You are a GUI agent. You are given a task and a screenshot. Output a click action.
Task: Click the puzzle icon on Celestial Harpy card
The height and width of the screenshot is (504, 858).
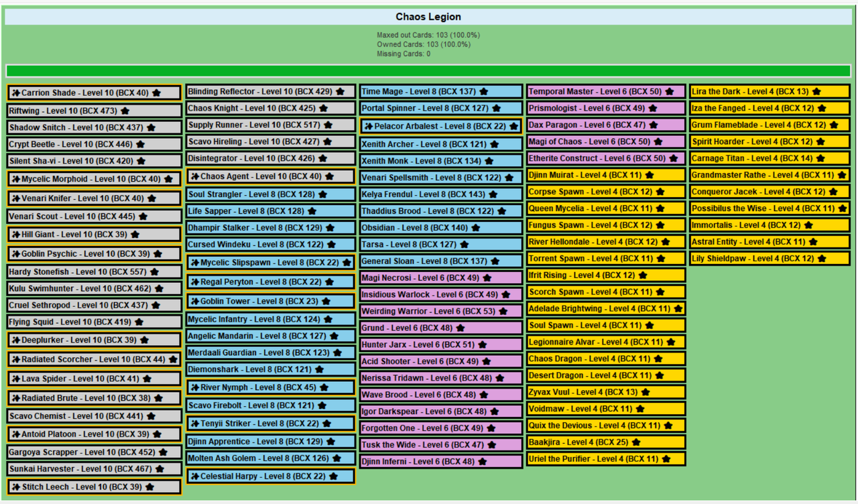[x=195, y=477]
